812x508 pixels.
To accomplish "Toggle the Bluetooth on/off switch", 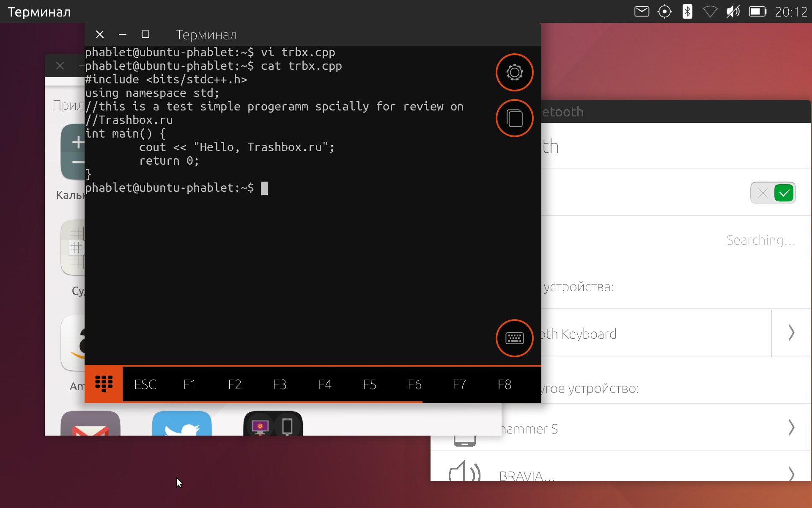I will pyautogui.click(x=773, y=193).
